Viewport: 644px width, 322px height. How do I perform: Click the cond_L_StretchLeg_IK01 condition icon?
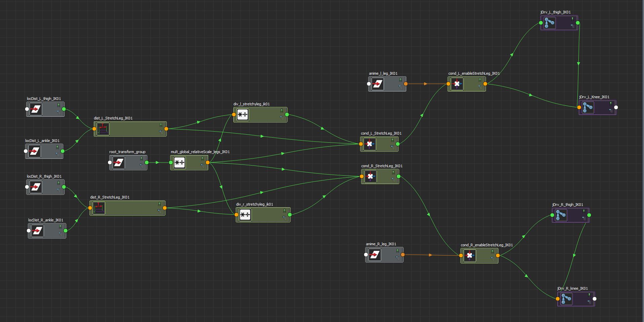pos(370,144)
